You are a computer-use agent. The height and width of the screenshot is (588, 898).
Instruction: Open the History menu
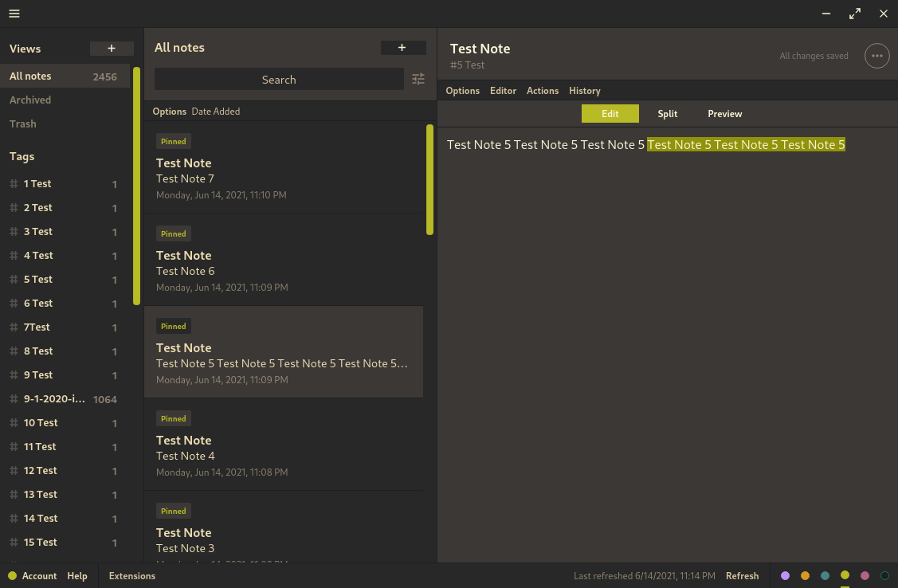585,91
